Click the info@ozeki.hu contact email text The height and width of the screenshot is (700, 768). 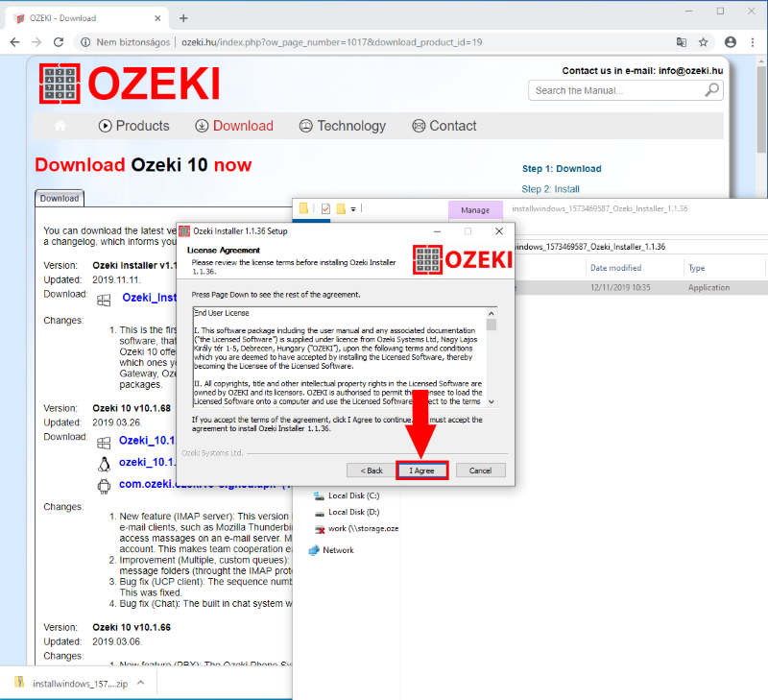tap(690, 70)
